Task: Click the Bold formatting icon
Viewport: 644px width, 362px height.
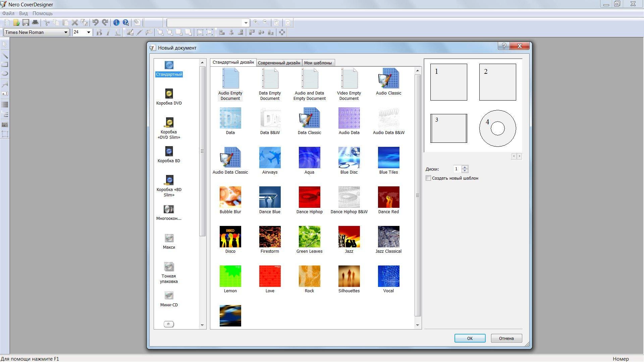Action: point(99,32)
